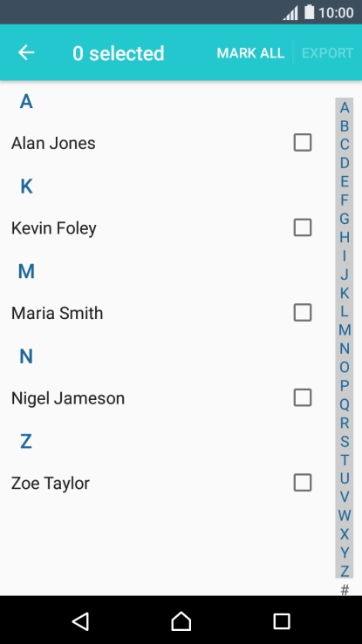Tap the Zoe Taylor contact name

[x=50, y=484]
